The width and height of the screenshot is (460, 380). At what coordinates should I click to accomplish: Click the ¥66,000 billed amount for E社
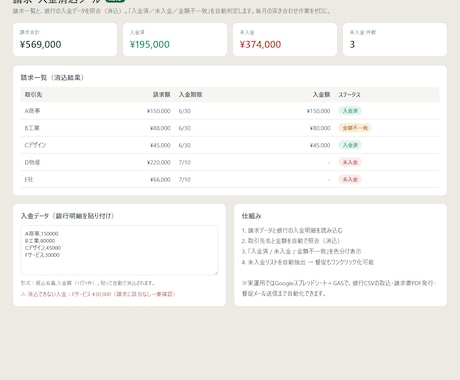click(160, 180)
